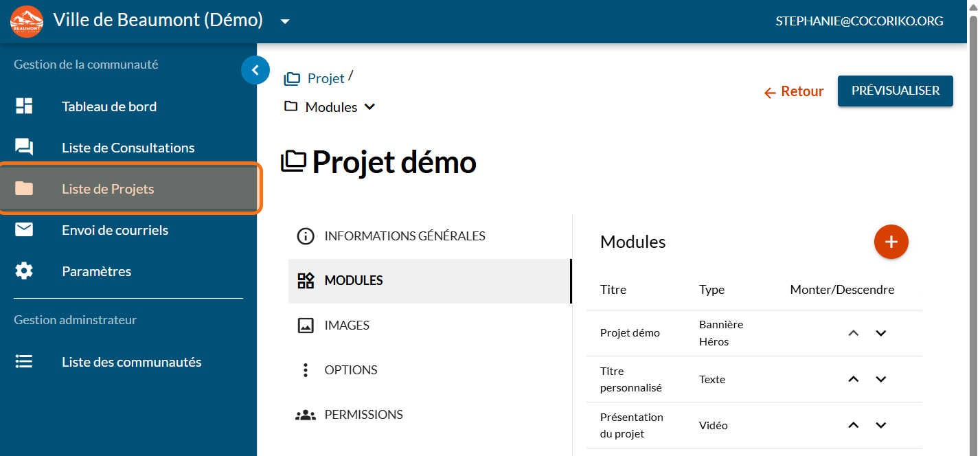Image resolution: width=980 pixels, height=456 pixels.
Task: Click the Paramètres gear icon
Action: (x=24, y=271)
